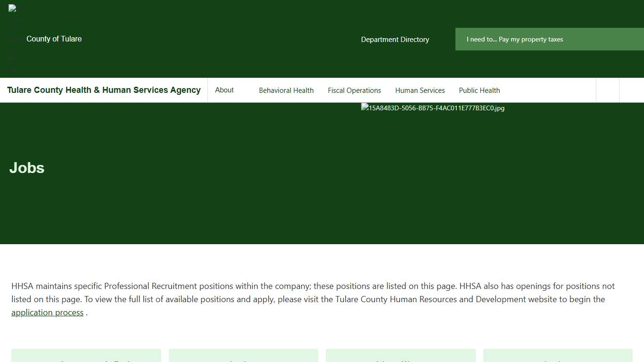Open the Human Services section

pos(420,90)
